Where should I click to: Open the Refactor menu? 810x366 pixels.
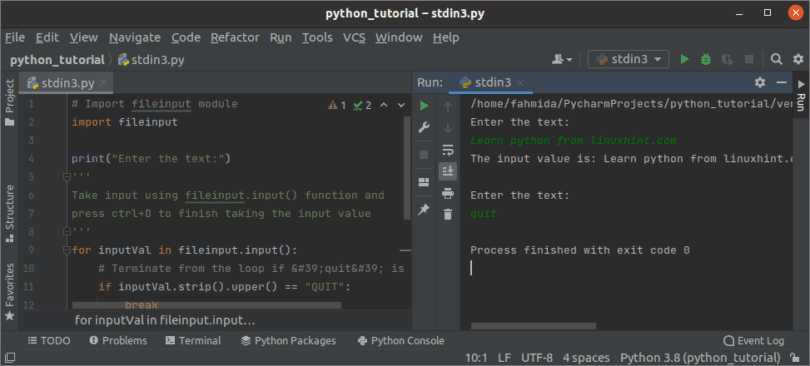pyautogui.click(x=235, y=38)
